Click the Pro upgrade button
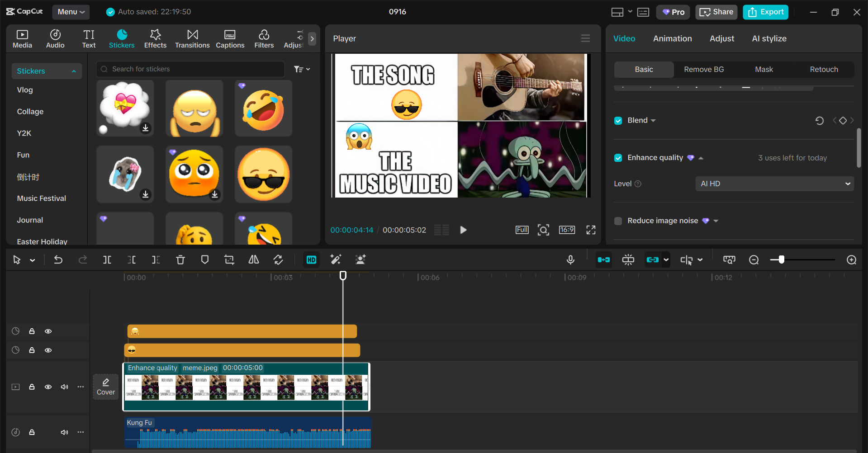Viewport: 868px width, 453px height. coord(673,12)
